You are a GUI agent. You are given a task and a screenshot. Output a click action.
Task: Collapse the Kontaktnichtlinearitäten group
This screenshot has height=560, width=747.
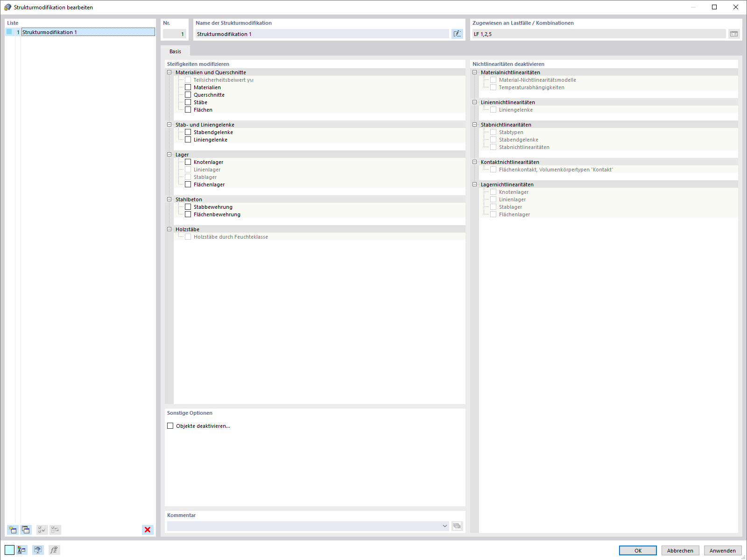click(475, 162)
